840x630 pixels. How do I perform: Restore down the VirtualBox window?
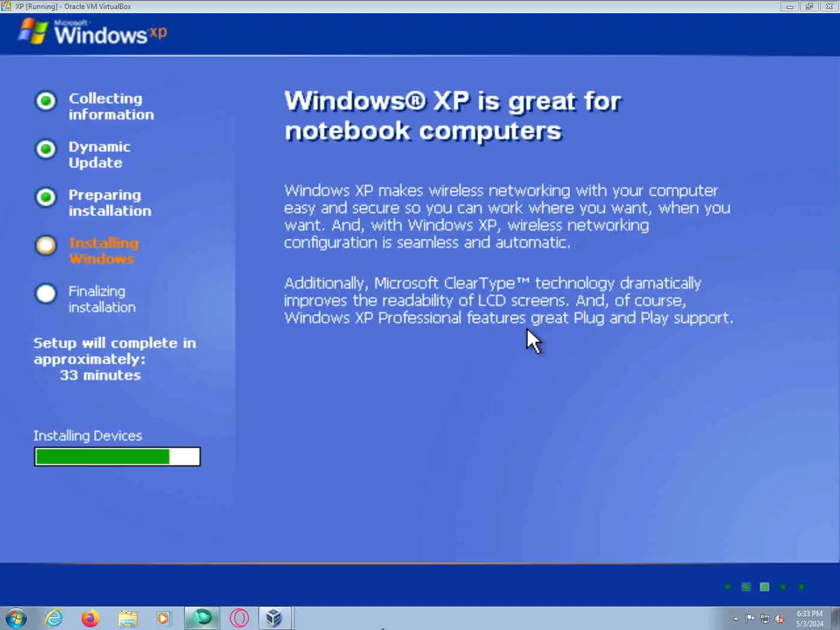click(809, 6)
